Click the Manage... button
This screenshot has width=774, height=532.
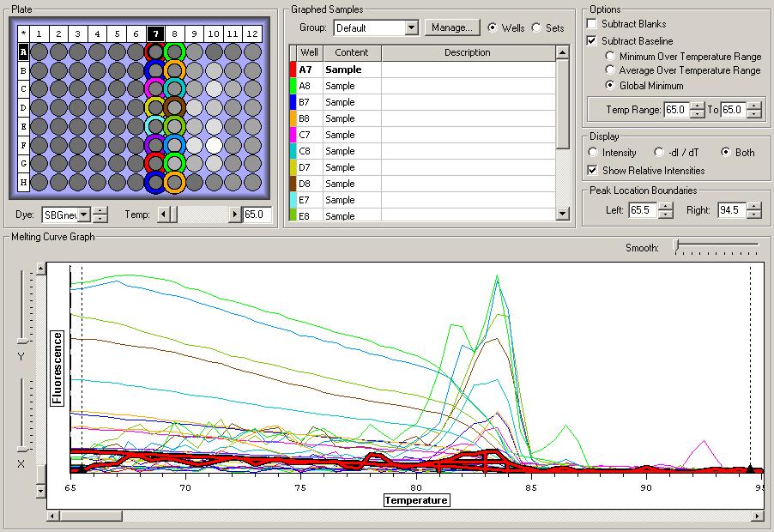click(452, 27)
